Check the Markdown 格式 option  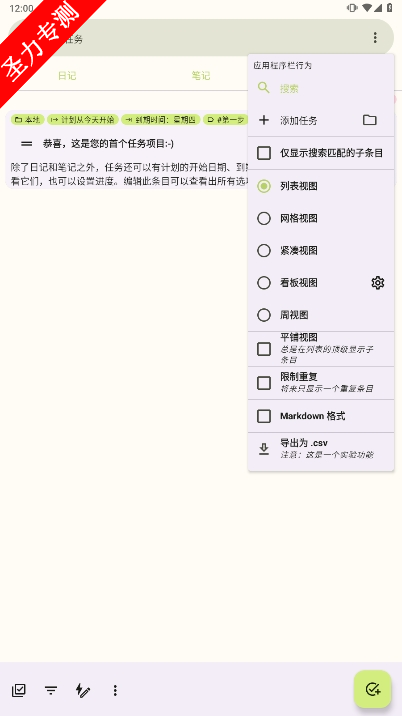coord(264,416)
